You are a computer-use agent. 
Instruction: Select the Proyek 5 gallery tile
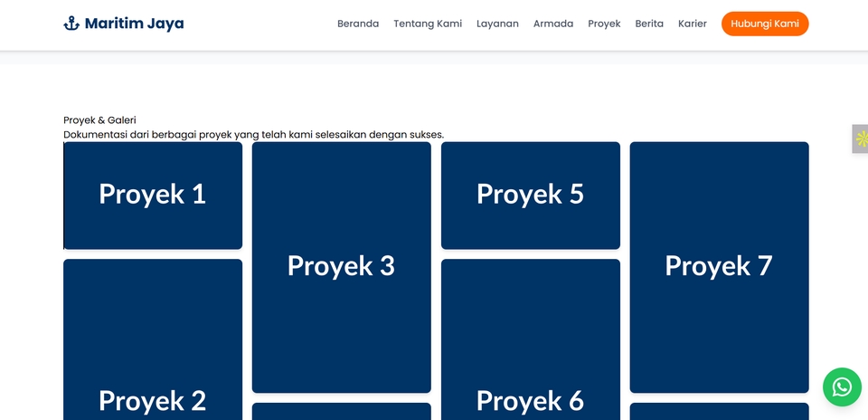[531, 196]
